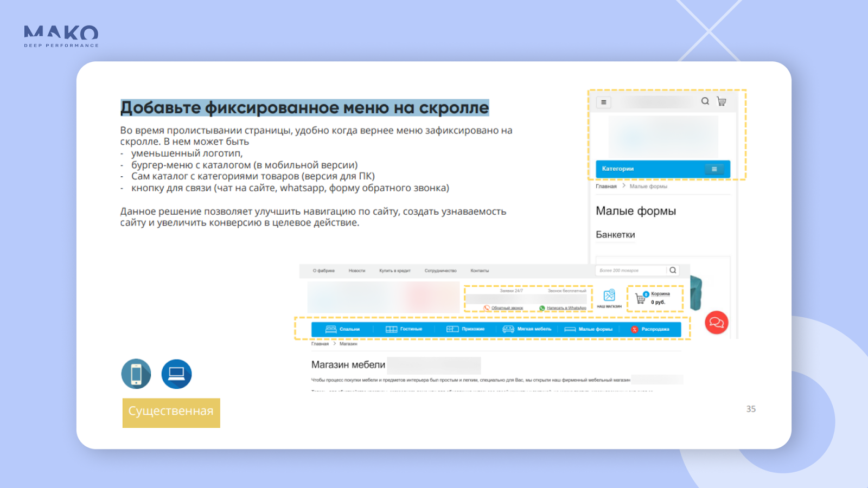
Task: Open the cart icon in mobile header
Action: coord(722,101)
